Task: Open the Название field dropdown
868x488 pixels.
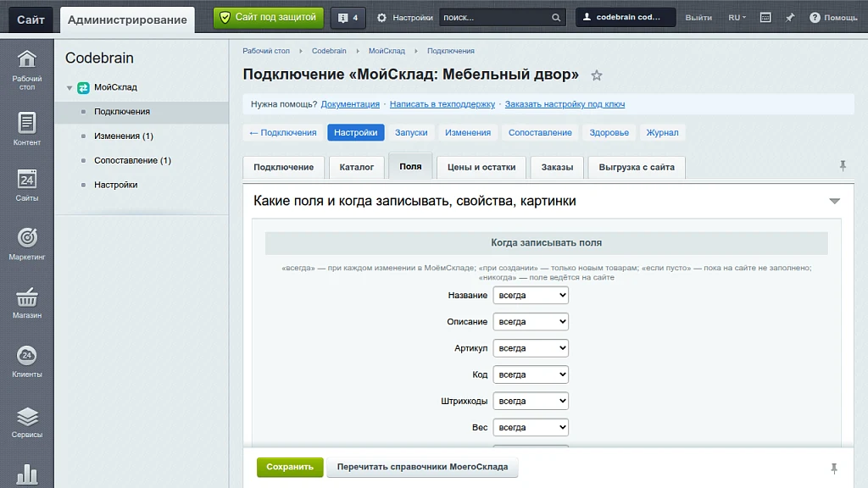Action: click(531, 296)
